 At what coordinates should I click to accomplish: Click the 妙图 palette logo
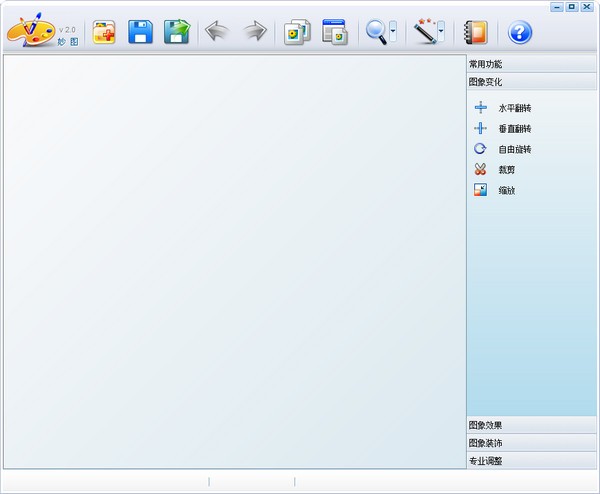tap(40, 33)
